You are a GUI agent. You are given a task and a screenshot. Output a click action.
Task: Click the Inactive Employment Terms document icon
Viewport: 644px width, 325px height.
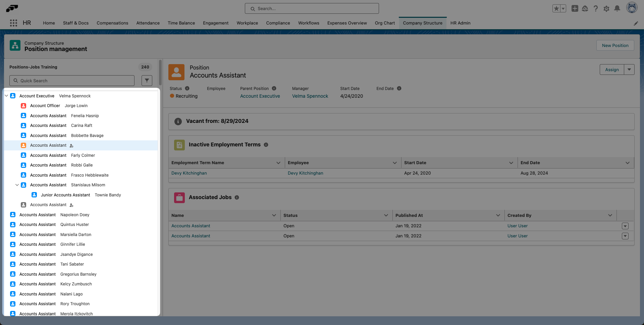click(x=179, y=145)
